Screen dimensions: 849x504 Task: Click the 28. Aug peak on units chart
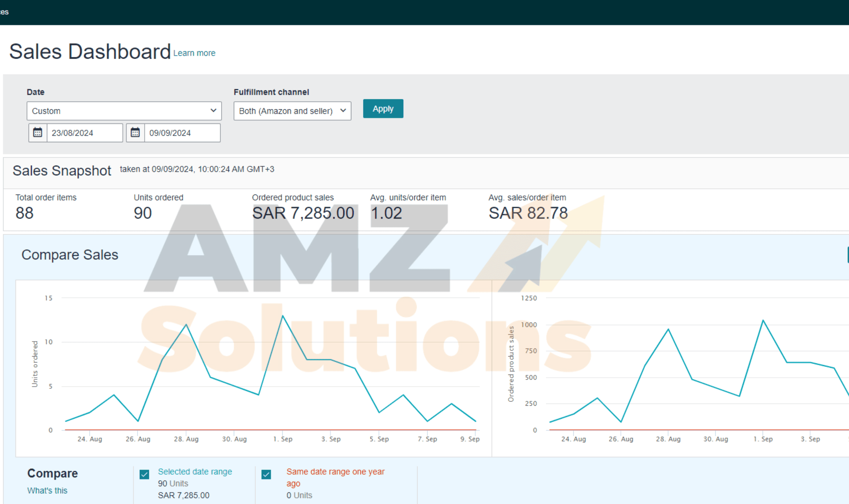coord(186,324)
